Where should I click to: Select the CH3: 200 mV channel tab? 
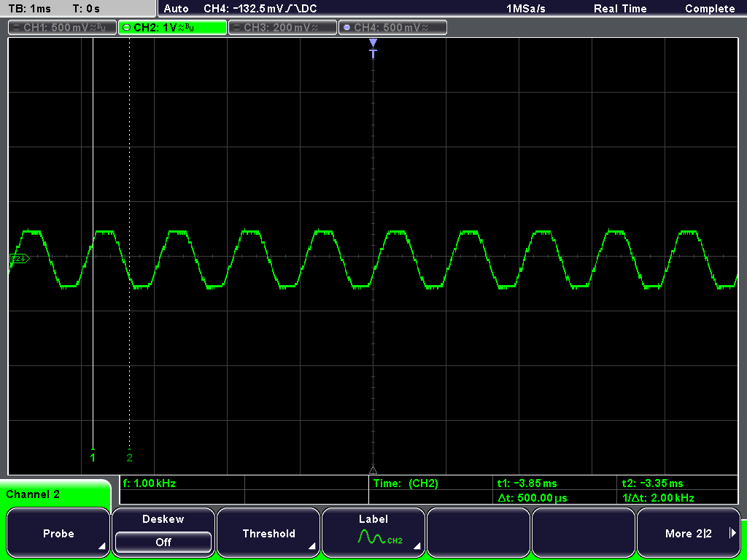coord(282,27)
